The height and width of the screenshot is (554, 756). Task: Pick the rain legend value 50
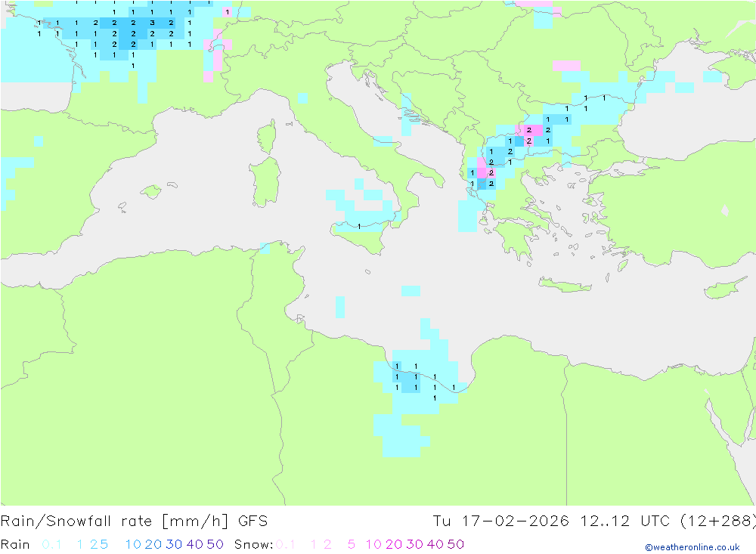215,544
